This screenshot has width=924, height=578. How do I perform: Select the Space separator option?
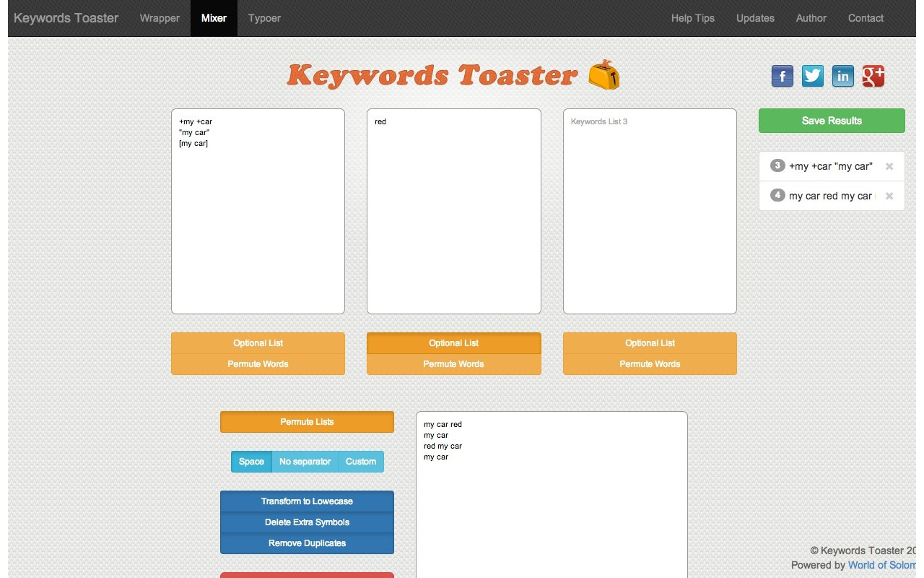tap(251, 461)
